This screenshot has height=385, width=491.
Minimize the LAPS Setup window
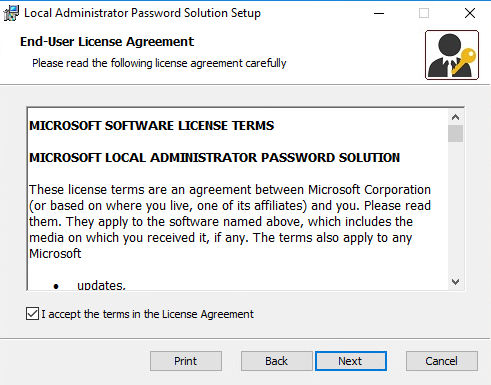379,13
